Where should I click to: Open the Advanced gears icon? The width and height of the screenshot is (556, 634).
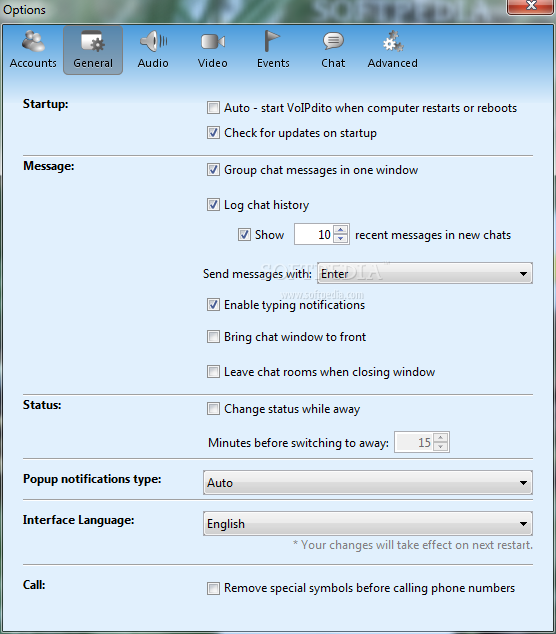point(393,41)
